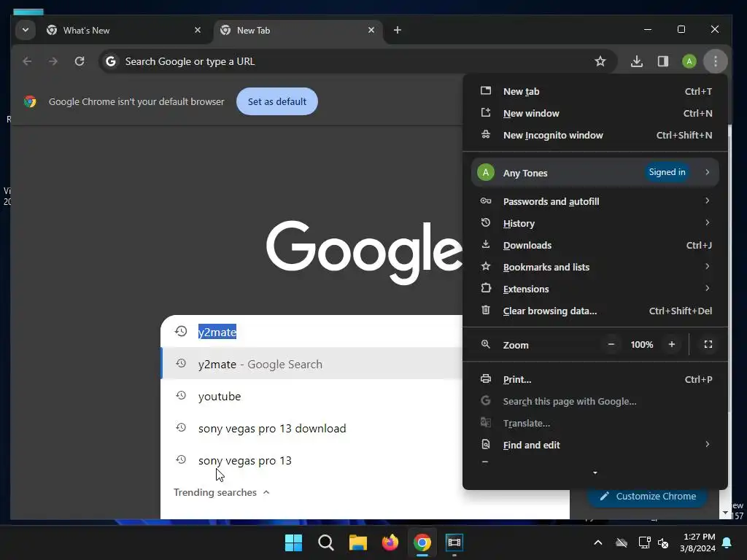Select sony vegas pro 13 download suggestion

click(x=312, y=429)
